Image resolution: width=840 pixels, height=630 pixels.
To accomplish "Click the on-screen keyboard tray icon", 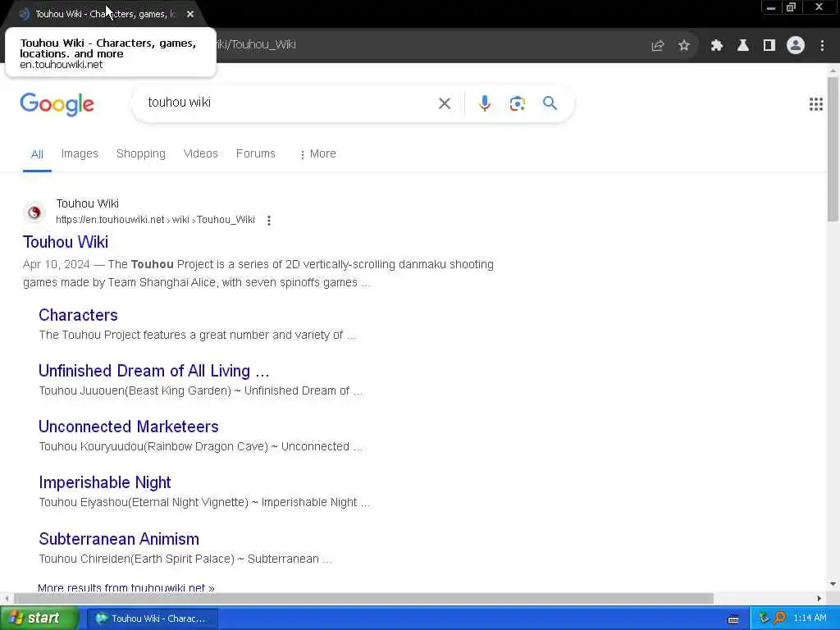I will pyautogui.click(x=733, y=619).
